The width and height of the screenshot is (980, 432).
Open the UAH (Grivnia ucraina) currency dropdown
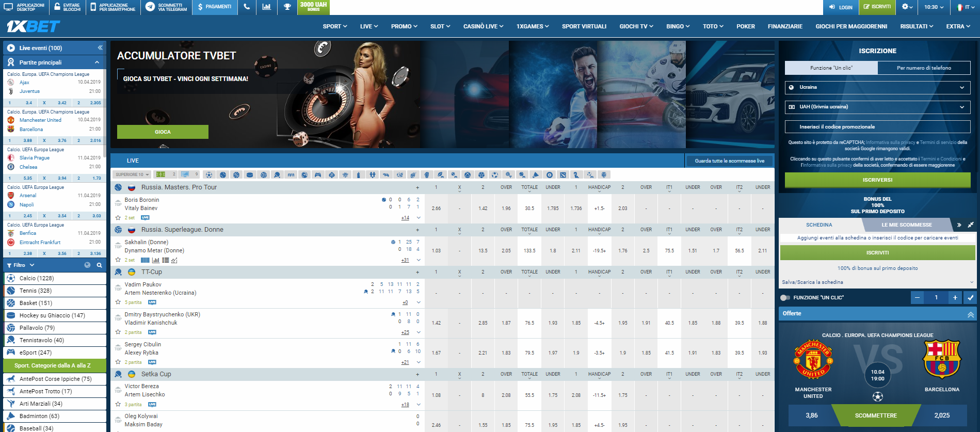pos(877,107)
